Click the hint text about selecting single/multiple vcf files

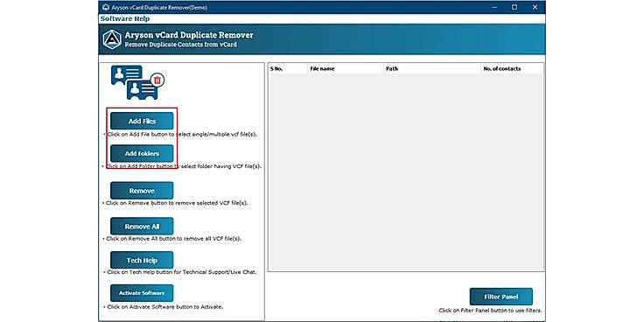pyautogui.click(x=180, y=134)
